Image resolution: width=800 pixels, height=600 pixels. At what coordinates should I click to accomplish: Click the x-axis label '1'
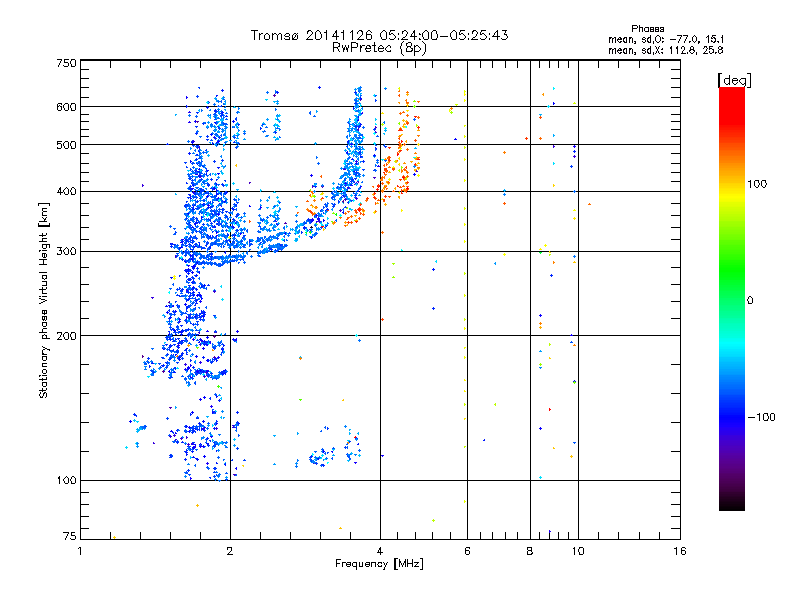80,551
